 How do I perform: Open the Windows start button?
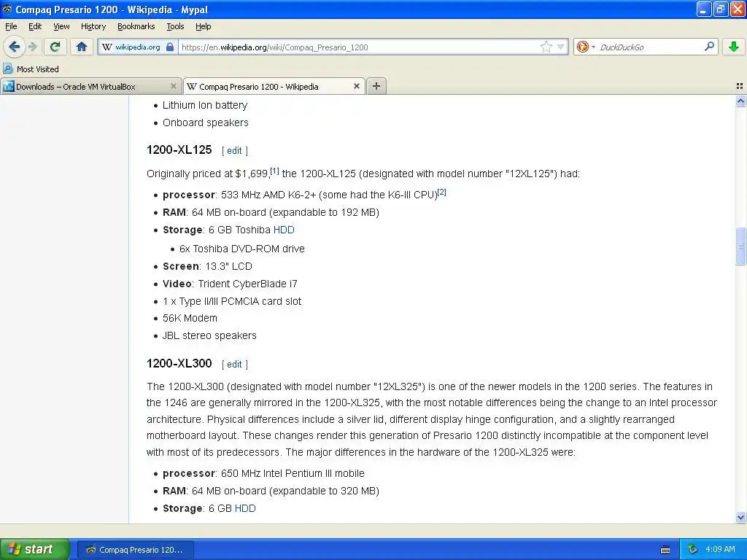pos(35,549)
